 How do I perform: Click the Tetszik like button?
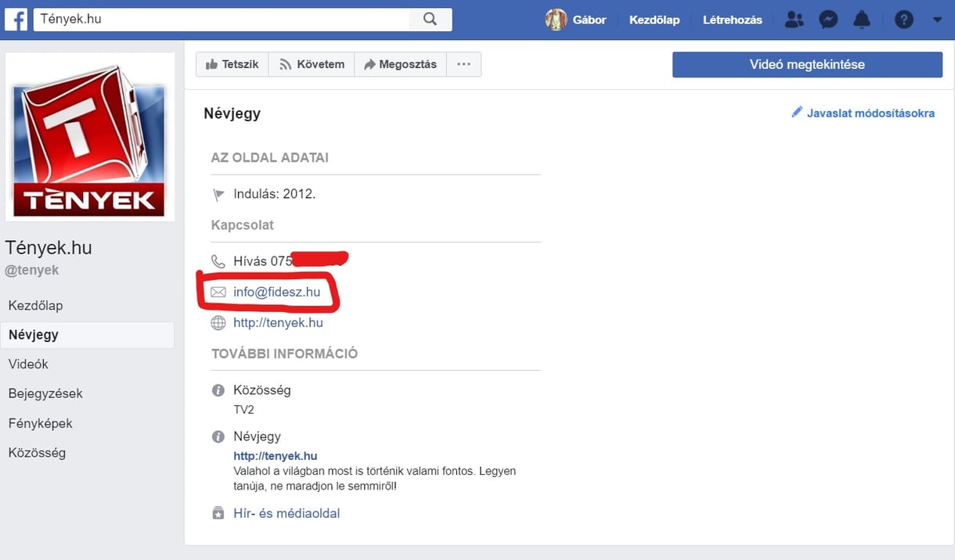point(232,64)
